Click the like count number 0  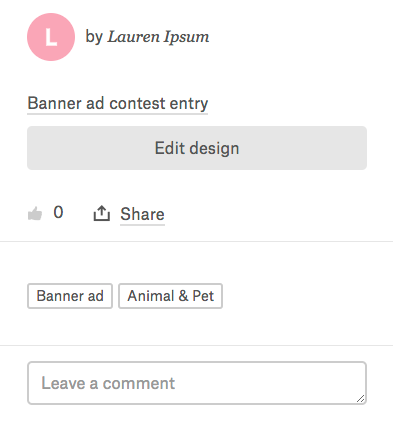tap(58, 212)
